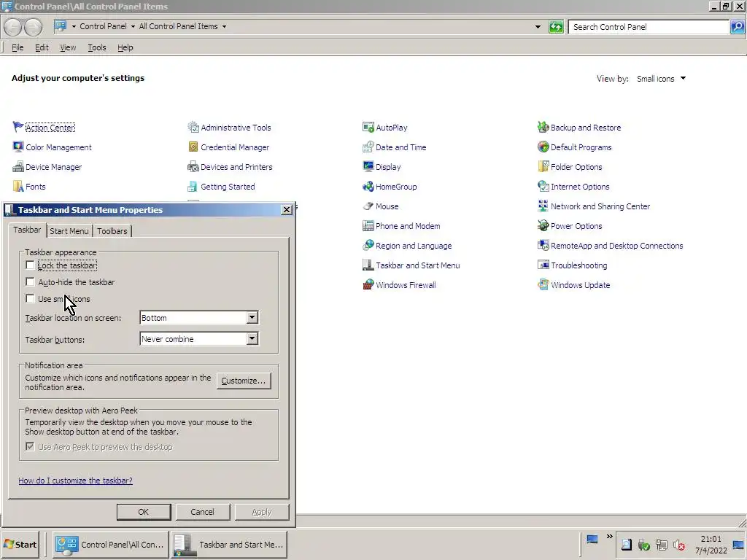Screen dimensions: 747x560
Task: Open Network and Sharing Center icon
Action: [543, 206]
